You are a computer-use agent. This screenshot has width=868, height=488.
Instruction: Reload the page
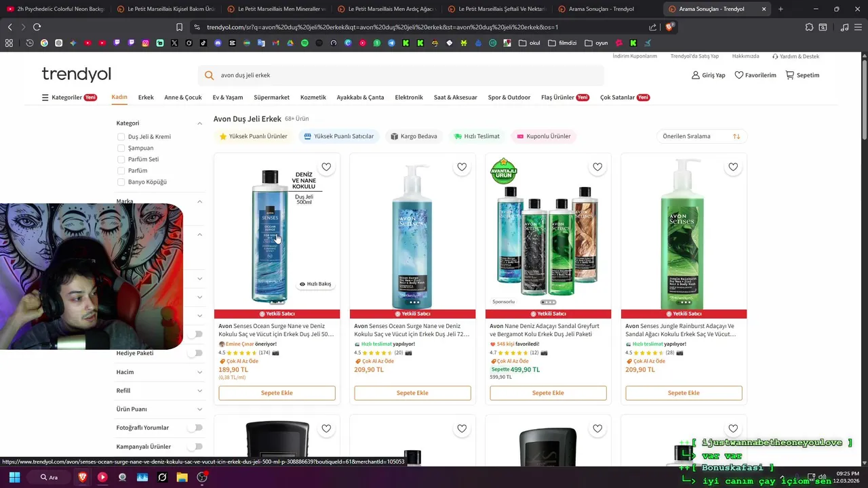pos(37,27)
